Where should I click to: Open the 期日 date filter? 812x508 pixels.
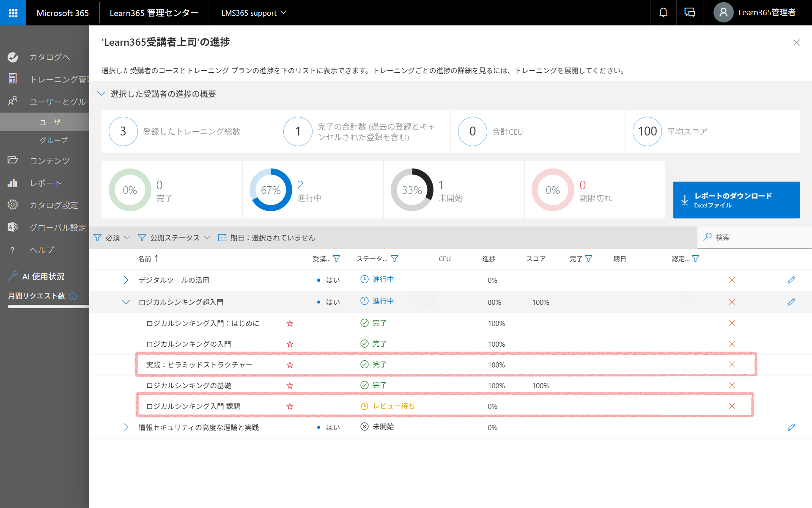(266, 238)
